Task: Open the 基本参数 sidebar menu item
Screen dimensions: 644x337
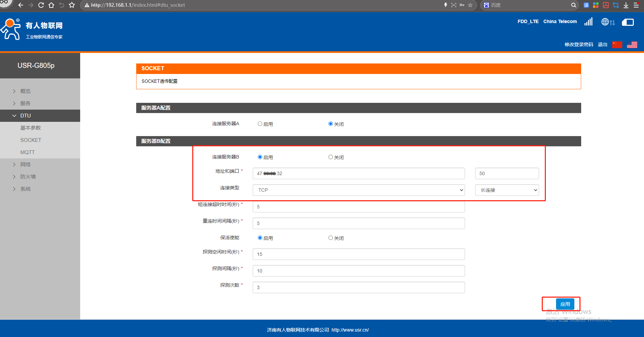Action: pos(31,128)
